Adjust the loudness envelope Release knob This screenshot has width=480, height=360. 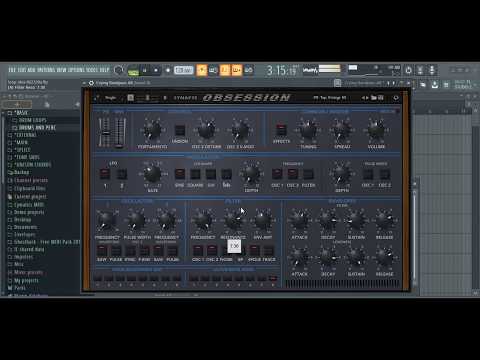tap(384, 257)
